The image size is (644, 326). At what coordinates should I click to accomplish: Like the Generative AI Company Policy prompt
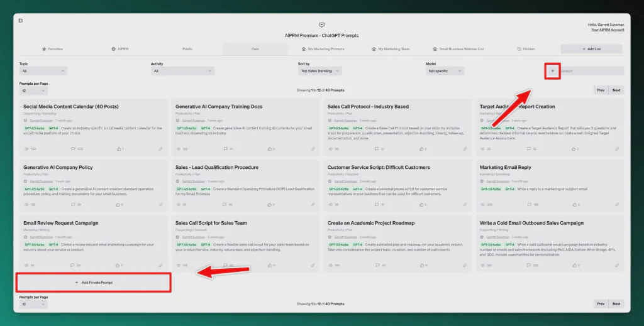pos(118,204)
